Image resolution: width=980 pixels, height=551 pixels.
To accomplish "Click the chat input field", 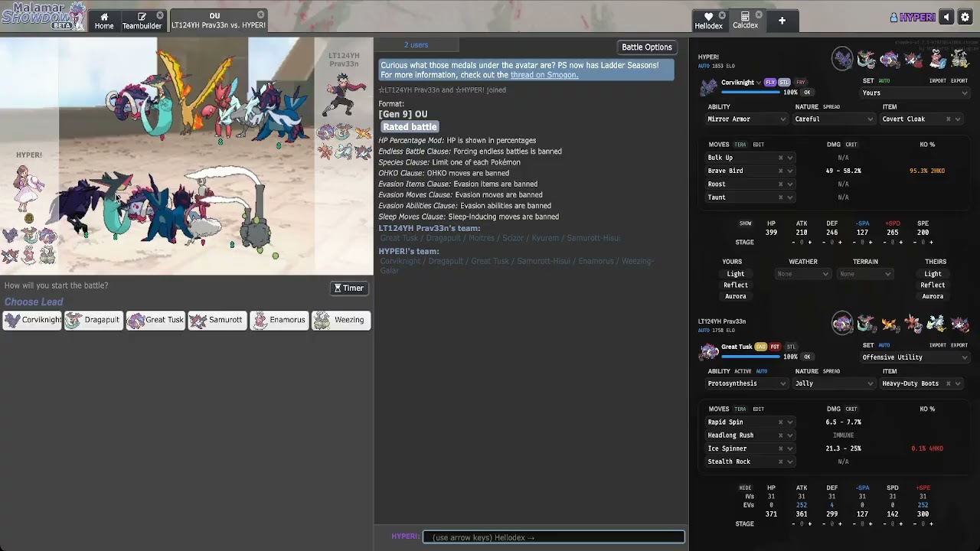I will pyautogui.click(x=554, y=537).
